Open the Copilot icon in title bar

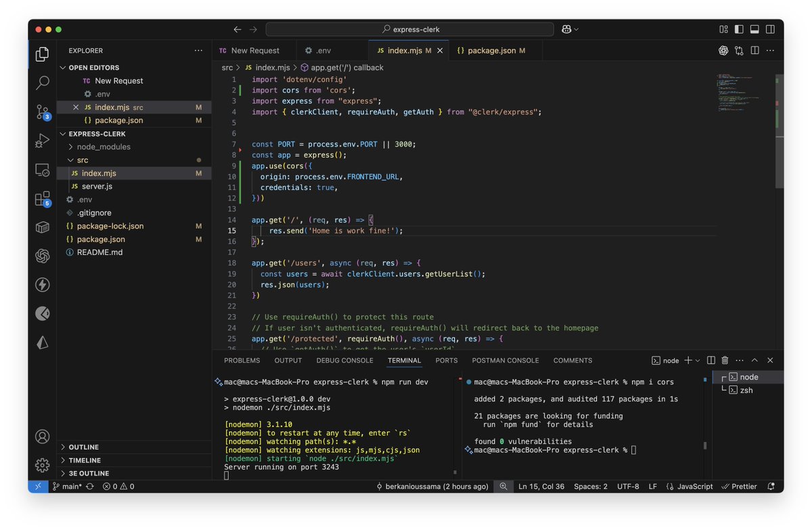tap(566, 29)
